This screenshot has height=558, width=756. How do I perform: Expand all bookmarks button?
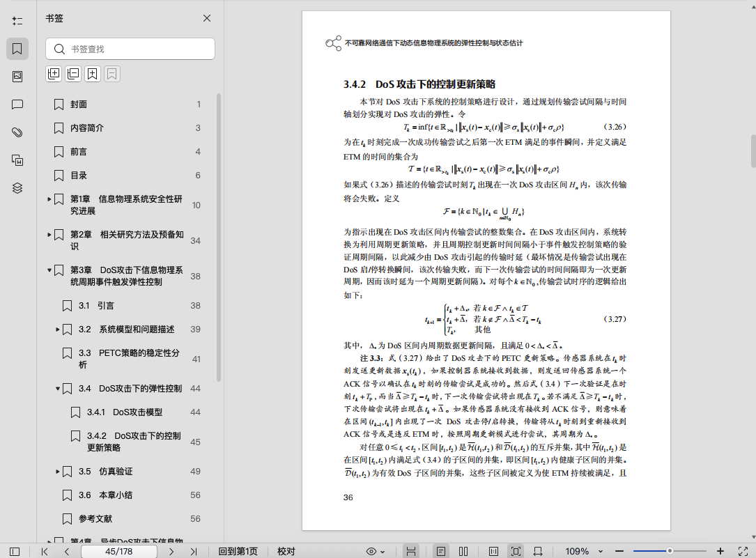(x=54, y=74)
